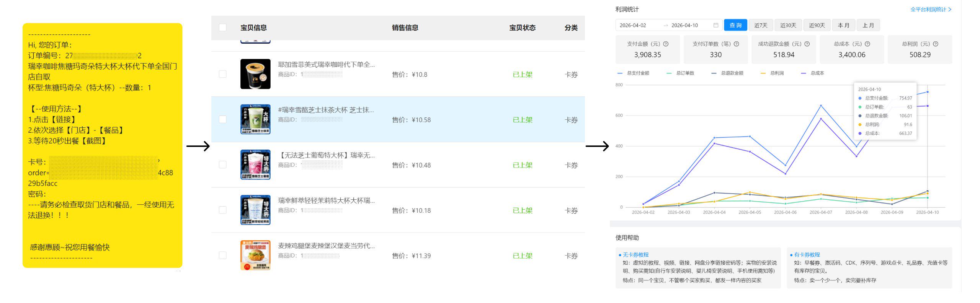Click the 2026-04-07 chart axis label
980x303 pixels.
[x=821, y=212]
